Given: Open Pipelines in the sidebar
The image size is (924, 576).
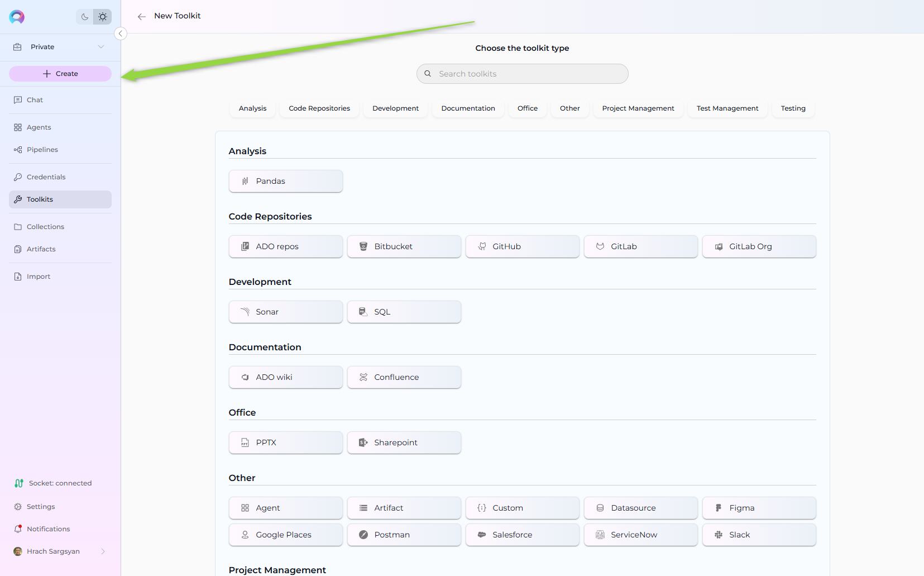Looking at the screenshot, I should (x=60, y=150).
